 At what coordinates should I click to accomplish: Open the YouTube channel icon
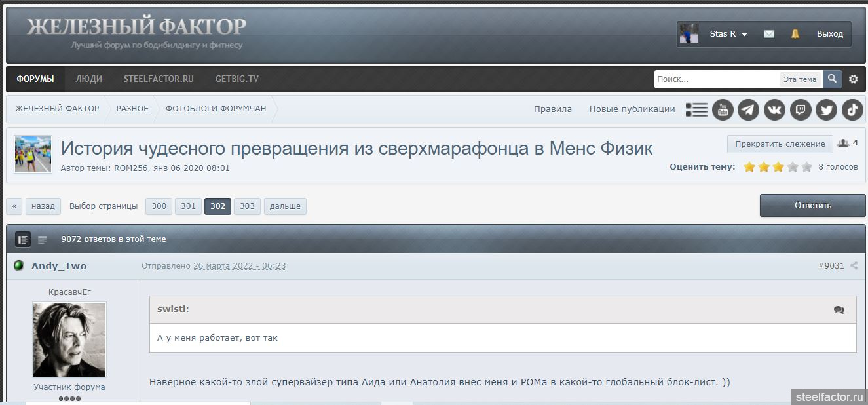(x=723, y=109)
